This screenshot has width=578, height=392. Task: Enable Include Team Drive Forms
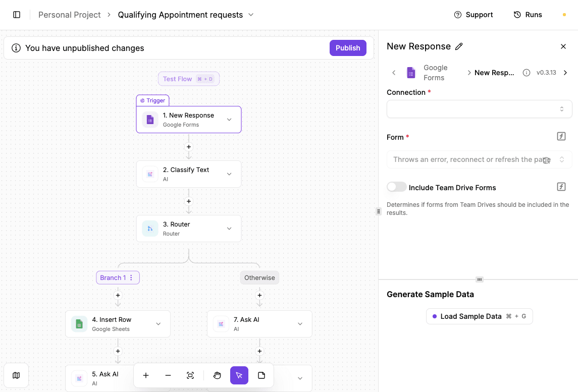[397, 187]
